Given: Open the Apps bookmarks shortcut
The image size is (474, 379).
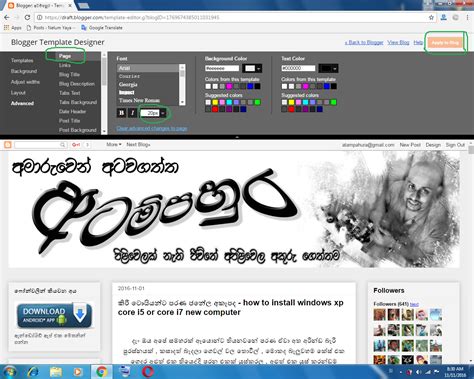Looking at the screenshot, I should click(x=12, y=28).
